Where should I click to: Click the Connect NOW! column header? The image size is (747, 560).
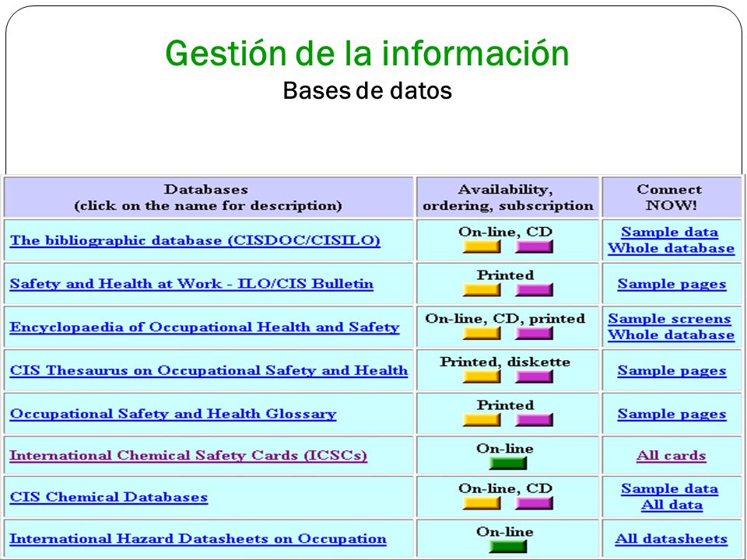[x=672, y=198]
